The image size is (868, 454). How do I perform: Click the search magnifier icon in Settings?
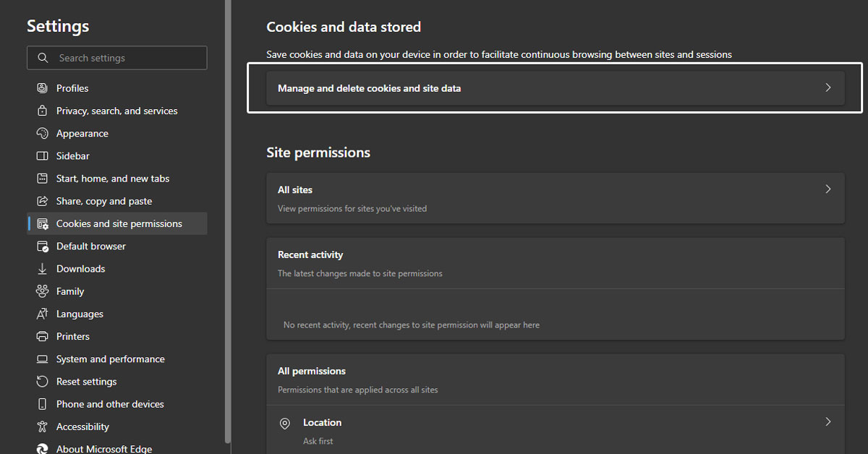43,58
